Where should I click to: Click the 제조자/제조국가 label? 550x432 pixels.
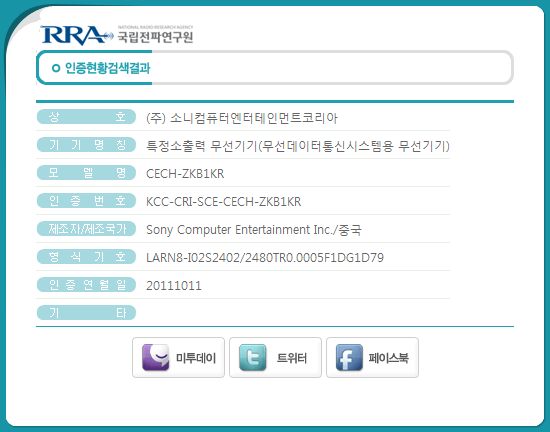coord(86,229)
